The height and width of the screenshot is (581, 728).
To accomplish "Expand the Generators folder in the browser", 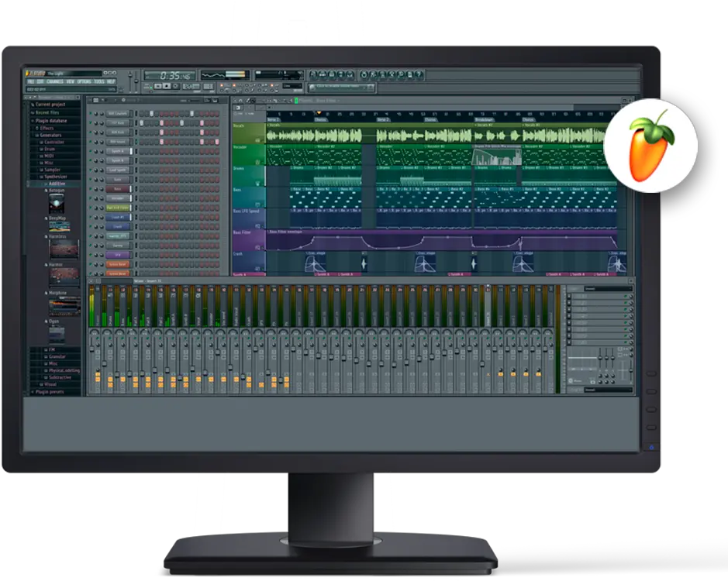I will [x=48, y=133].
